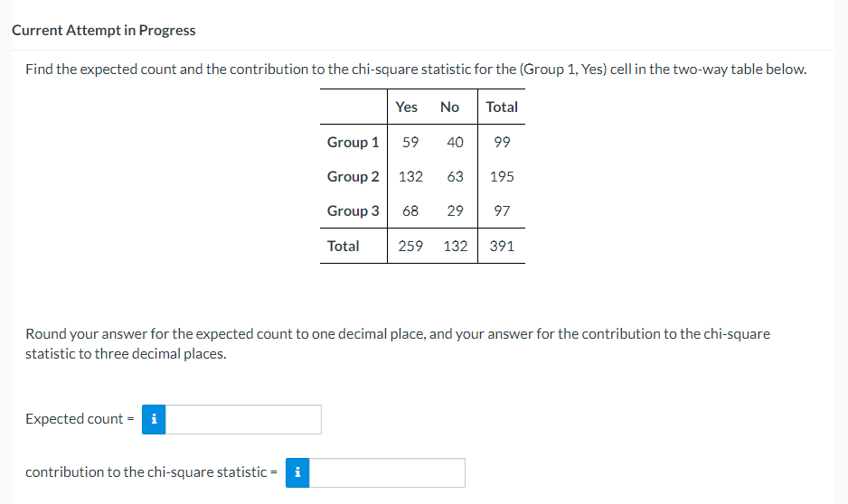Select the Group 1 No cell value 40
Screen dimensions: 848x504
(455, 142)
